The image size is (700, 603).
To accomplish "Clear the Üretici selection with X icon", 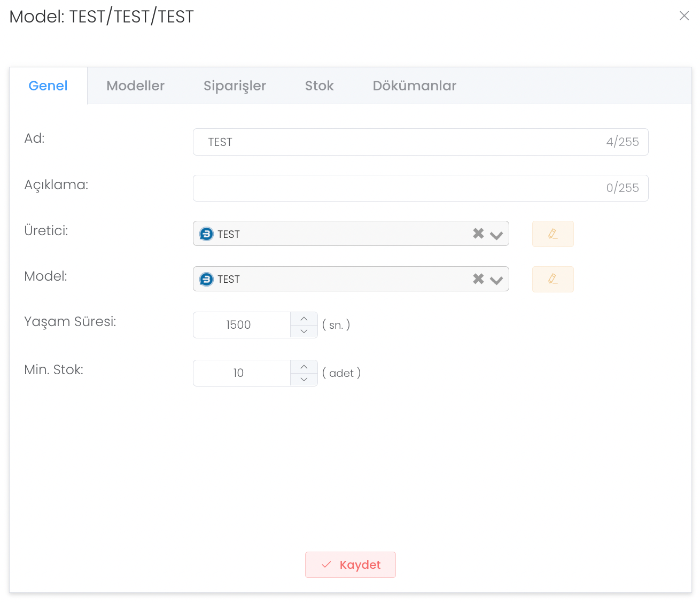I will coord(478,234).
